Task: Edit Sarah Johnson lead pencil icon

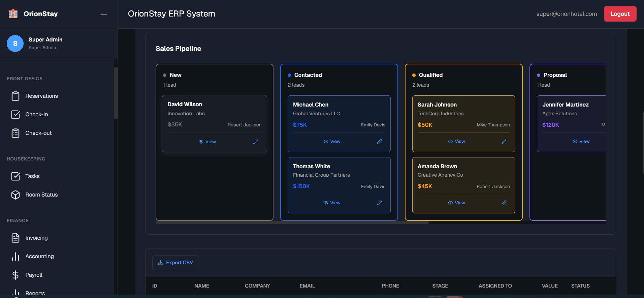Action: coord(504,142)
